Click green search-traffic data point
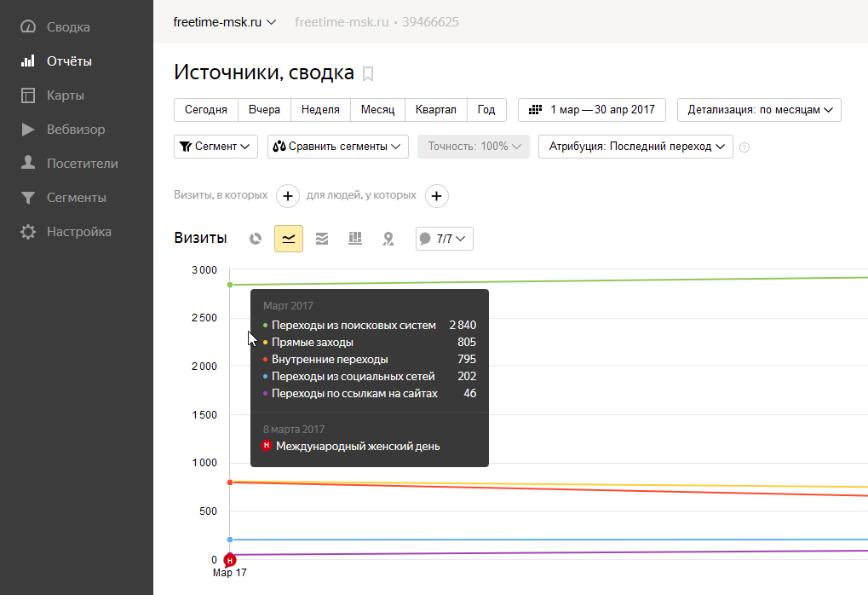 click(230, 285)
